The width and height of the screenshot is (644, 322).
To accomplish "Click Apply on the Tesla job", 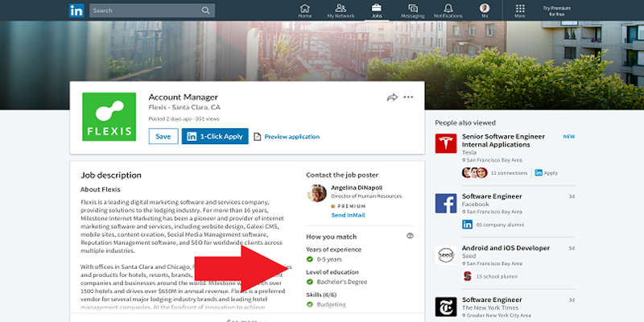I will pos(547,173).
